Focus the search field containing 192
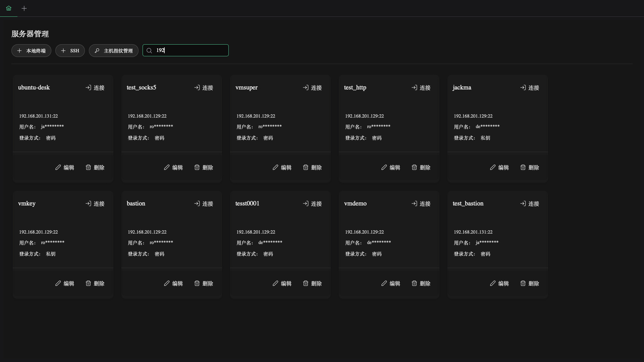 [186, 51]
